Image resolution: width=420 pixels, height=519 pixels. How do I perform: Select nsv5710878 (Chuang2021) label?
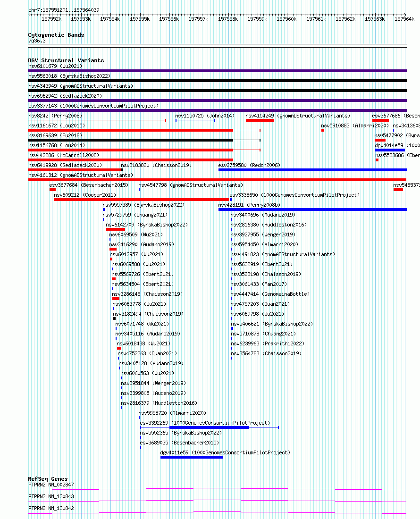point(263,335)
